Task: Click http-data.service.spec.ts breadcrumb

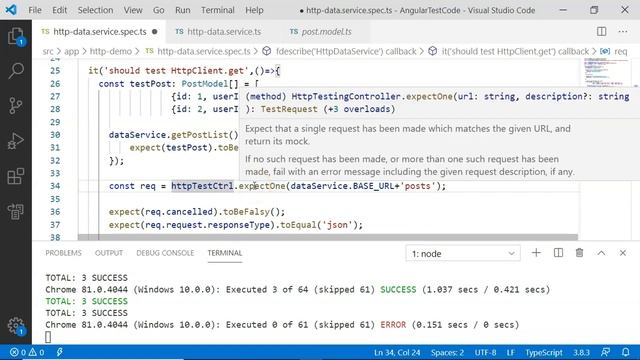Action: click(198, 51)
